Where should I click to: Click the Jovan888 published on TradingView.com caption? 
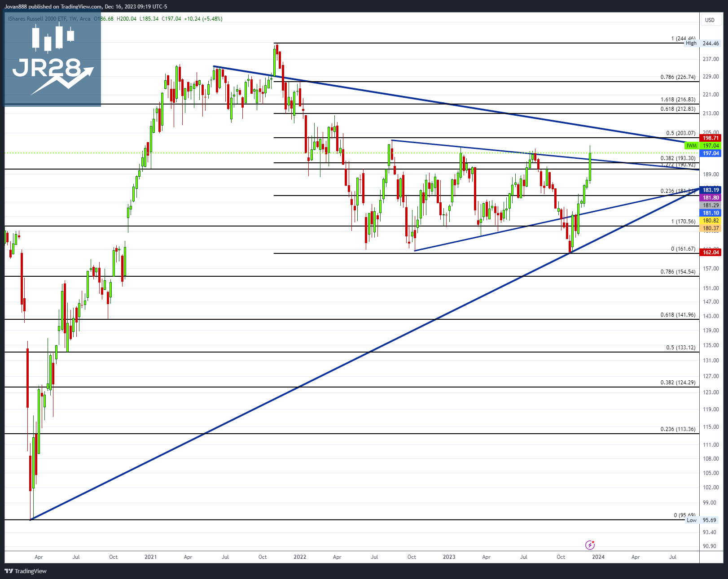(53, 7)
